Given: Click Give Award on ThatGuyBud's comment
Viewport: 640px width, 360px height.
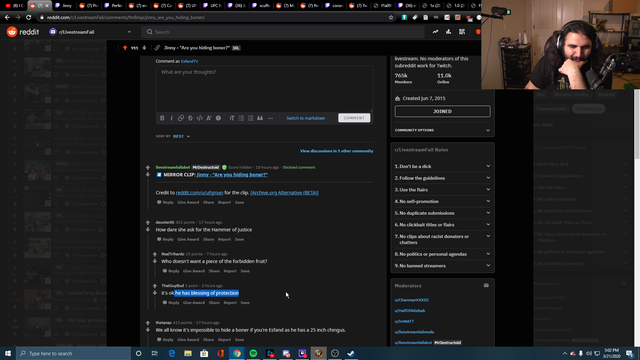Looking at the screenshot, I should pos(194,302).
